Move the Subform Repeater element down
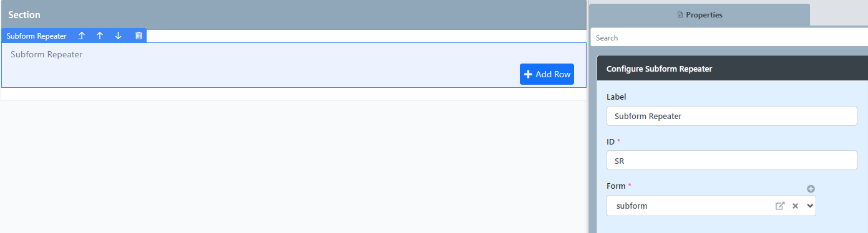Image resolution: width=868 pixels, height=233 pixels. (x=118, y=36)
